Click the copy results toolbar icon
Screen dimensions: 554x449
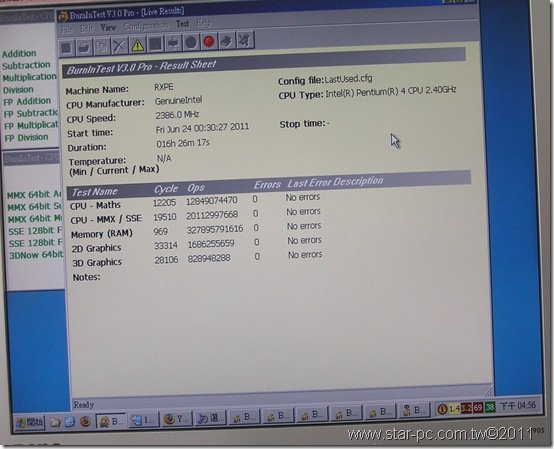pos(102,46)
